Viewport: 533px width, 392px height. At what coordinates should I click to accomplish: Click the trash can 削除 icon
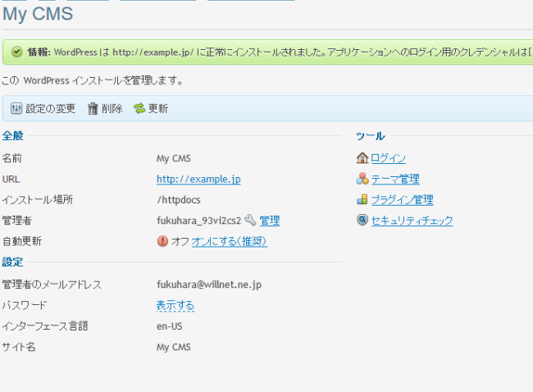coord(93,108)
